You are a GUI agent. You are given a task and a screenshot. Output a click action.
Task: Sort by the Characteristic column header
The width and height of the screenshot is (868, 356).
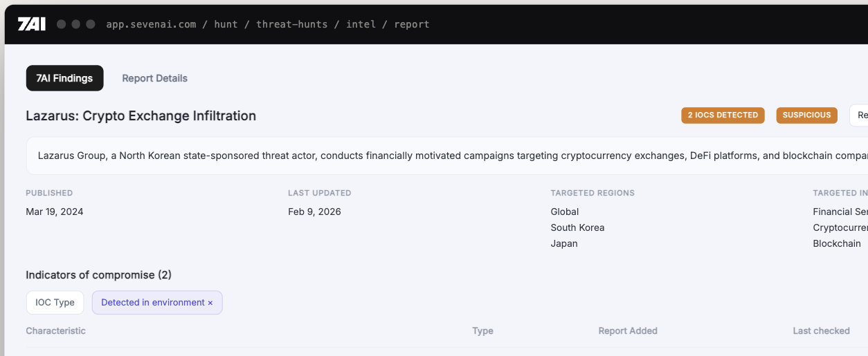55,331
